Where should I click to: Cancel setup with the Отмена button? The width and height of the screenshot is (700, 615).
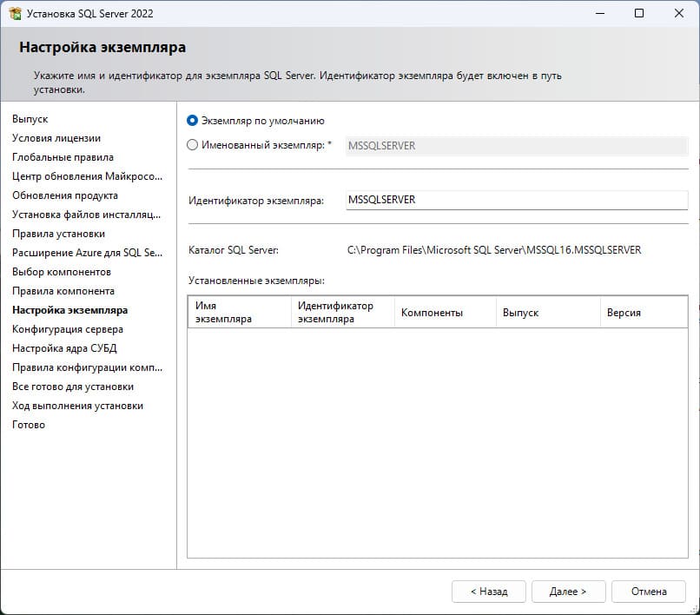[x=648, y=592]
